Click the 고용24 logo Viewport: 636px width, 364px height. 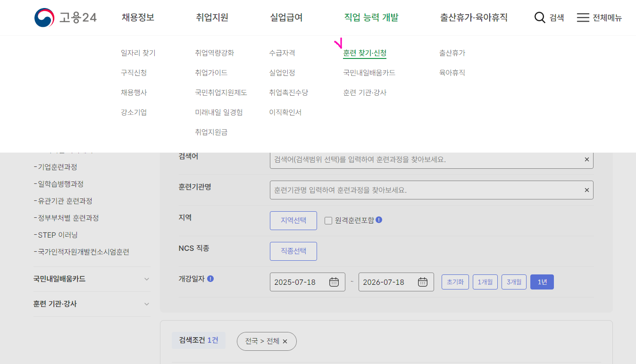pos(65,17)
